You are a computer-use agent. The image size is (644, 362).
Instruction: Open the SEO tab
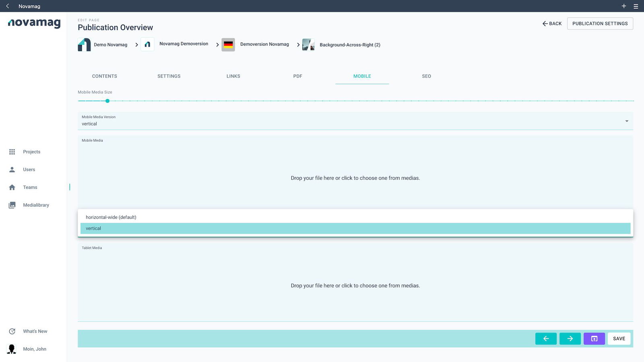(x=426, y=76)
